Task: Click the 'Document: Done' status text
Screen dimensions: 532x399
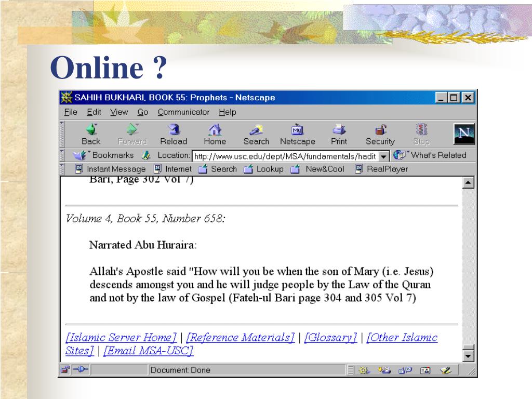Action: tap(180, 370)
